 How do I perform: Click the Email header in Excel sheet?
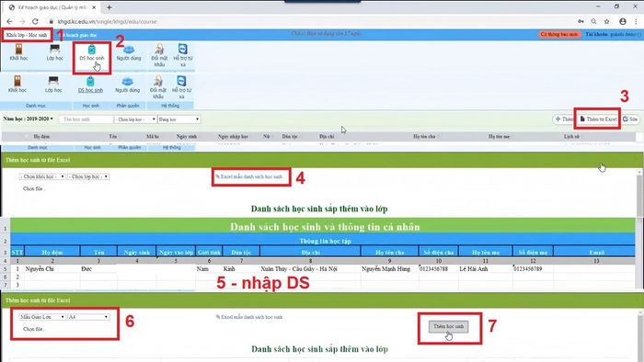(x=596, y=252)
